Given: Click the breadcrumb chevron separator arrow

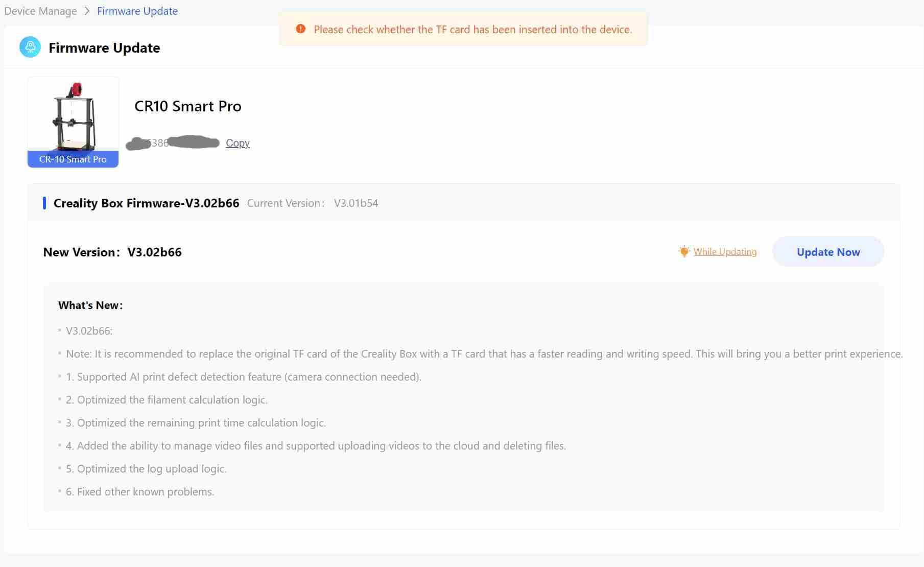Looking at the screenshot, I should click(87, 11).
